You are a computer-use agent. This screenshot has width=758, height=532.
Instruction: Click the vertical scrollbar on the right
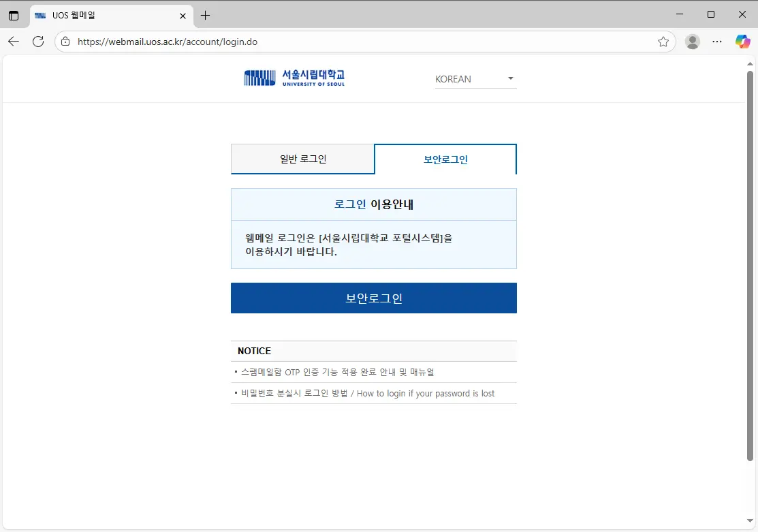click(x=751, y=272)
